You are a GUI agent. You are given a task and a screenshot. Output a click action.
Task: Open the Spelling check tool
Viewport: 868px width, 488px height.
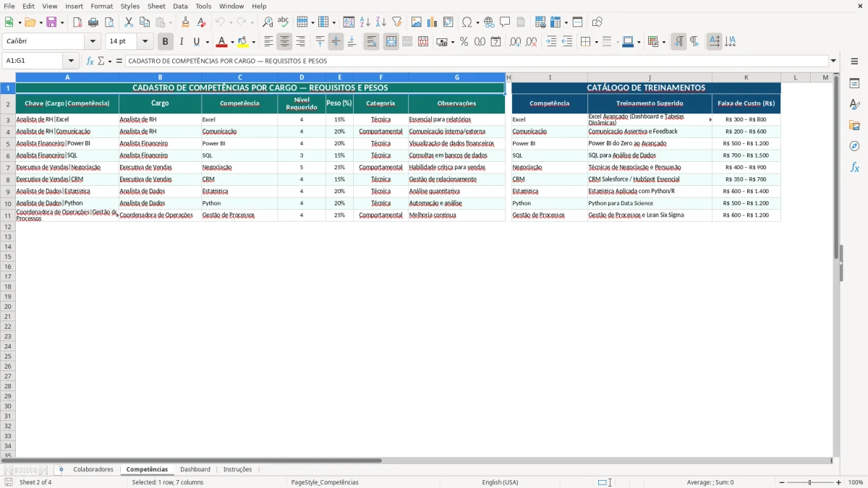pyautogui.click(x=283, y=22)
